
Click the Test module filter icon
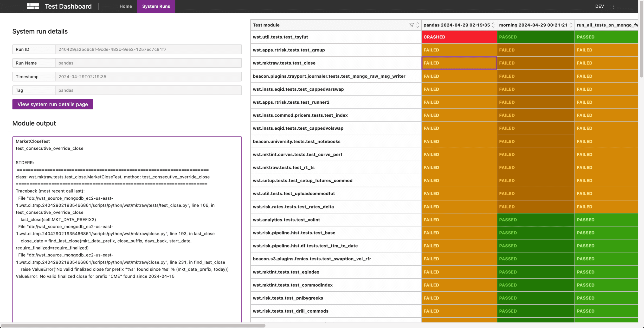point(411,25)
